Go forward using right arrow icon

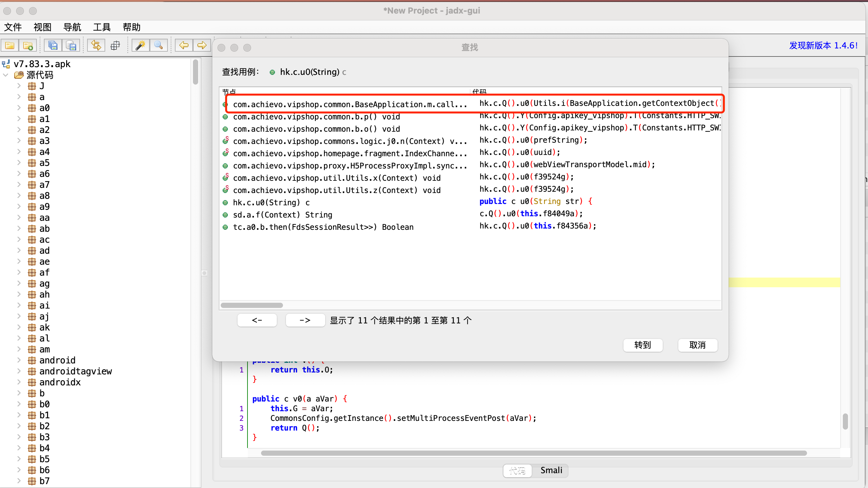click(x=202, y=46)
